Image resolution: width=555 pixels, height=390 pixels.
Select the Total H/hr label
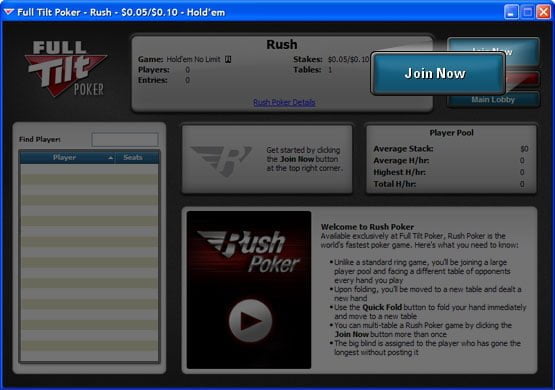(x=395, y=184)
